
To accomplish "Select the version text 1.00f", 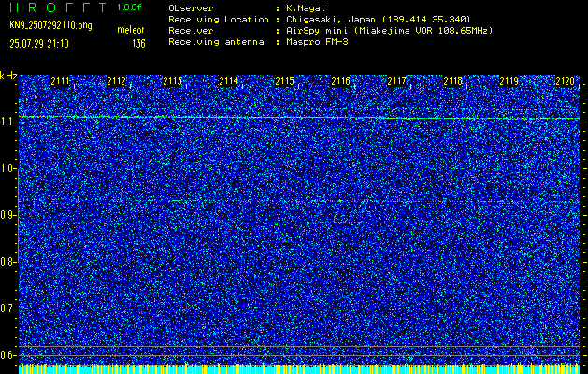I will click(129, 7).
